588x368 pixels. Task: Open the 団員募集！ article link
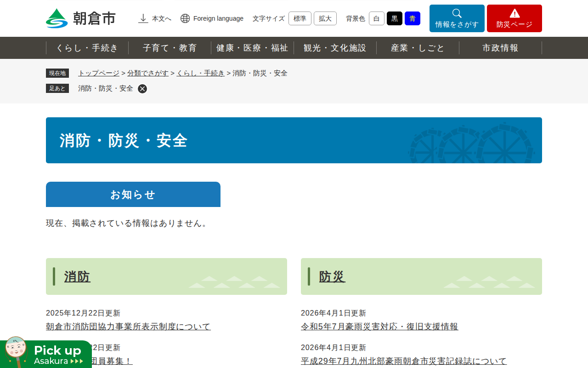[113, 361]
